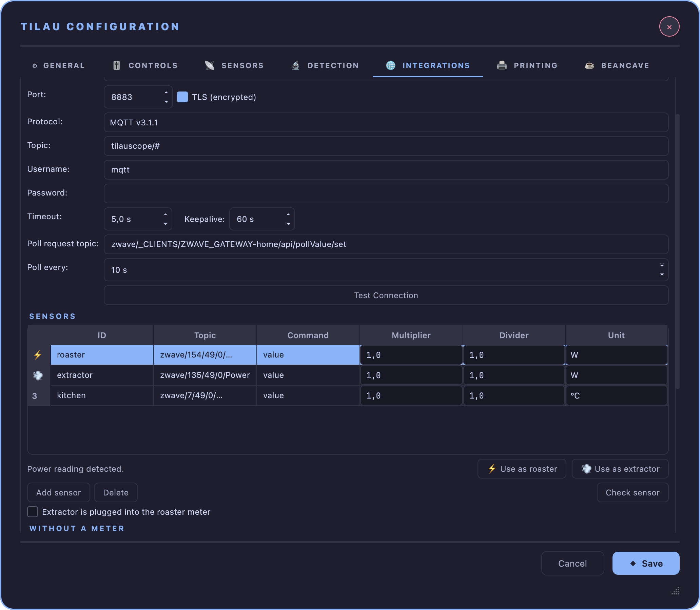This screenshot has height=610, width=700.
Task: Focus the Password field
Action: click(386, 194)
